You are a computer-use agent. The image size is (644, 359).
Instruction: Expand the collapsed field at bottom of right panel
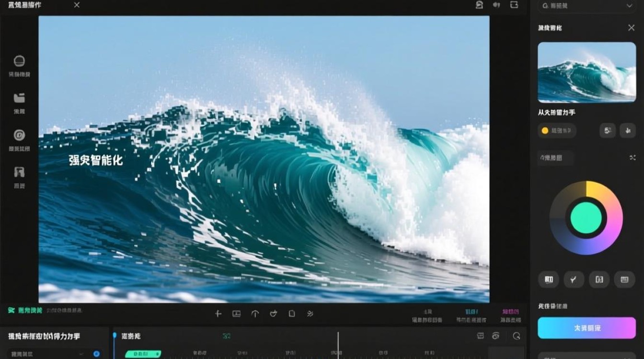586,355
